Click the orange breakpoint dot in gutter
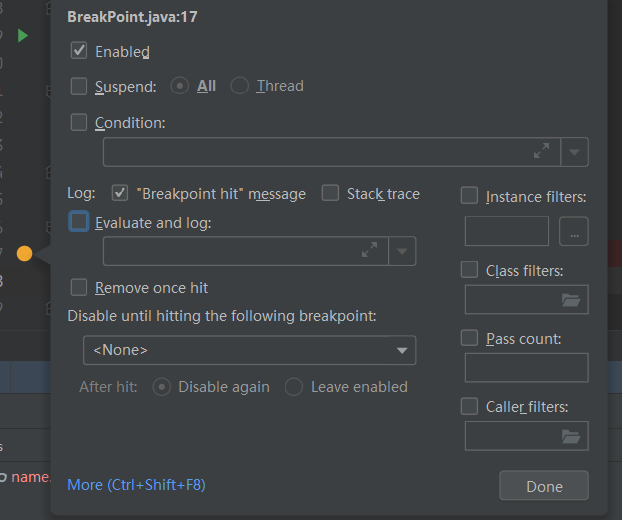Image resolution: width=622 pixels, height=520 pixels. (x=24, y=253)
